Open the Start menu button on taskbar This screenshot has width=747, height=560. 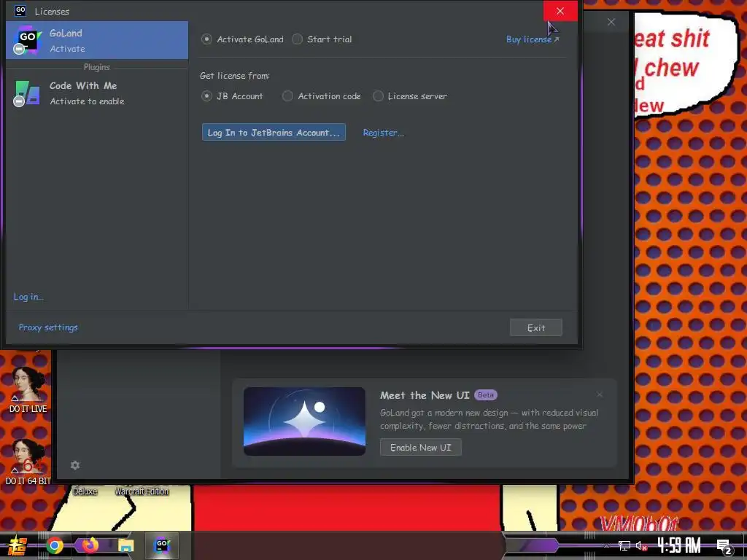(x=18, y=545)
